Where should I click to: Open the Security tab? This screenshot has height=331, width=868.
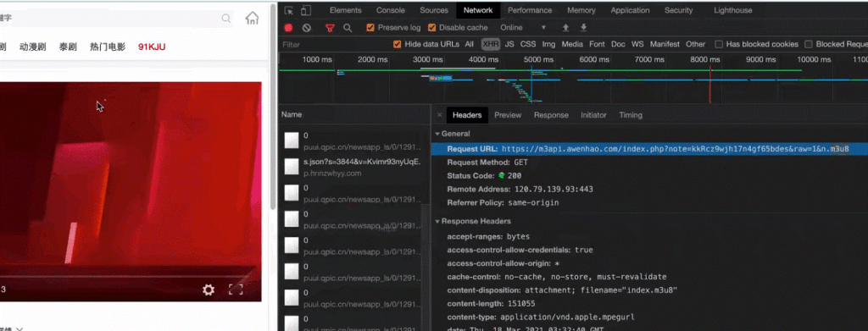(679, 10)
